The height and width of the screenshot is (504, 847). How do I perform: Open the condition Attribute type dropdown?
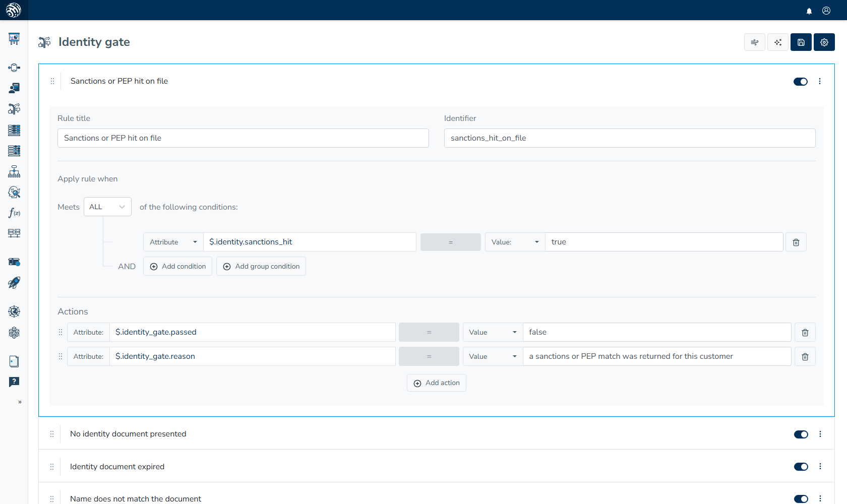173,242
